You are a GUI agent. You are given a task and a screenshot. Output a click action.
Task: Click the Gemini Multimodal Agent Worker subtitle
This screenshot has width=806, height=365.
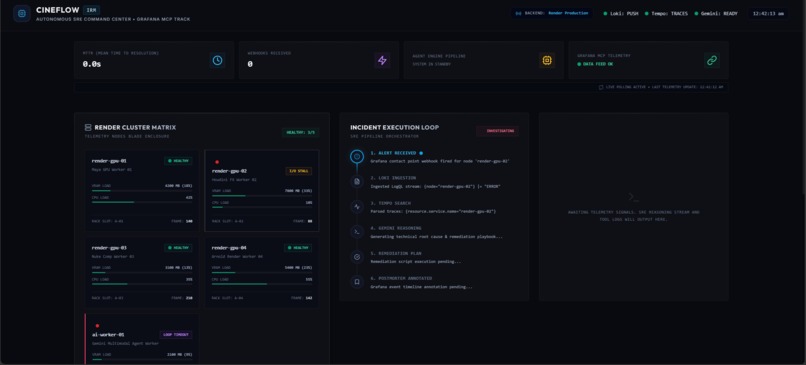point(125,343)
